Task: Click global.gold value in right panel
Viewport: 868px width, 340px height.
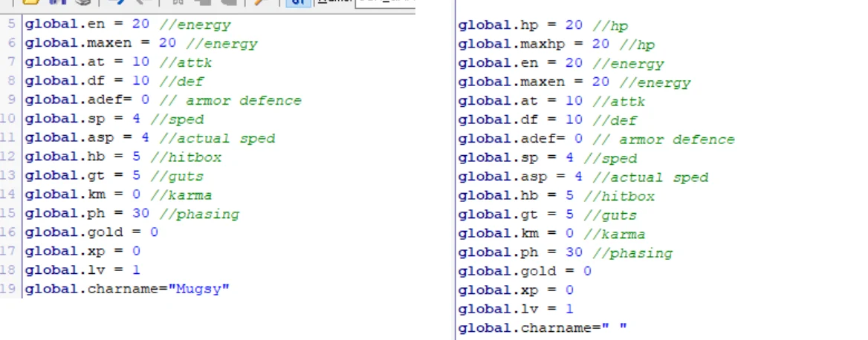Action: [x=587, y=271]
